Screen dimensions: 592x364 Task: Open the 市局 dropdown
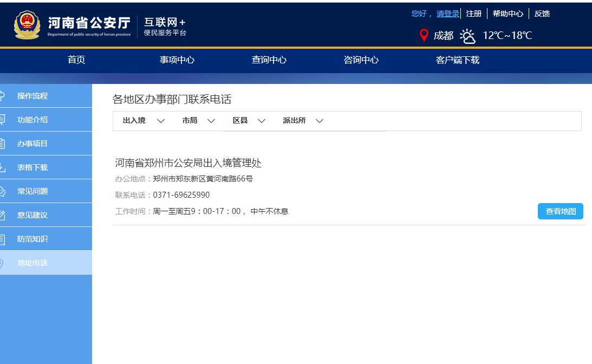[198, 120]
